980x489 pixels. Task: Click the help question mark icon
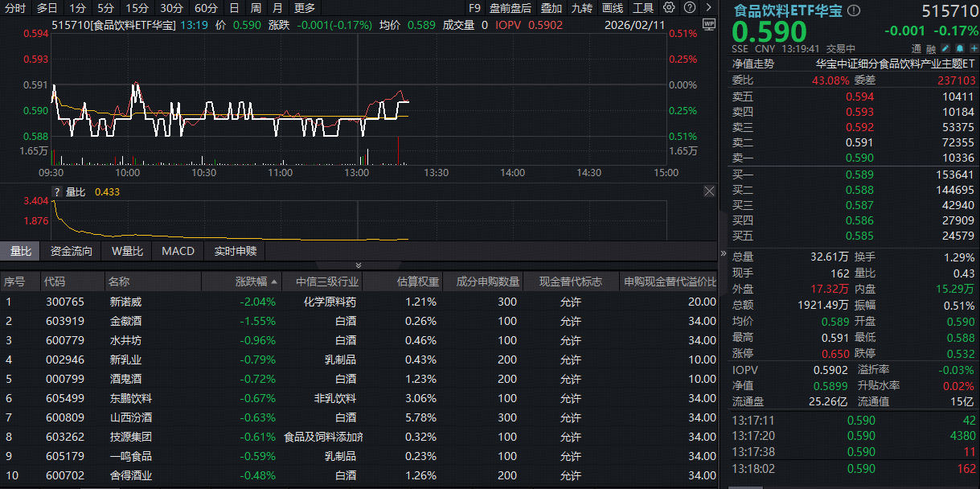point(691,8)
